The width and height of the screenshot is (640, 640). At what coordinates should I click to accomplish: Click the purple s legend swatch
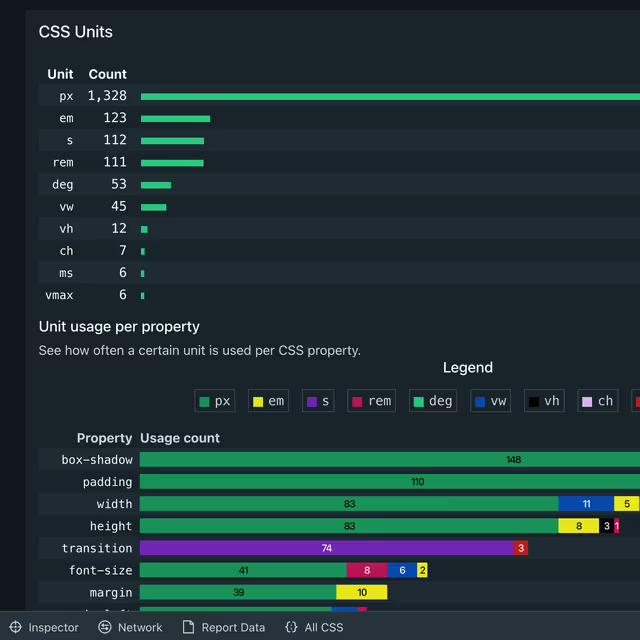pyautogui.click(x=312, y=401)
